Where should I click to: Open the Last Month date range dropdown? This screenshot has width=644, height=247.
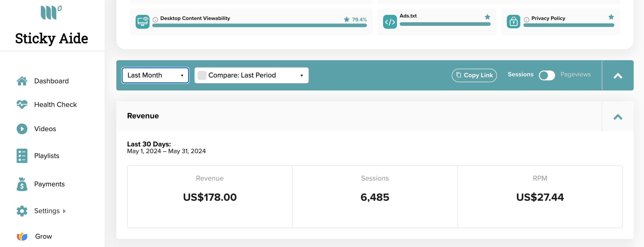(x=155, y=75)
